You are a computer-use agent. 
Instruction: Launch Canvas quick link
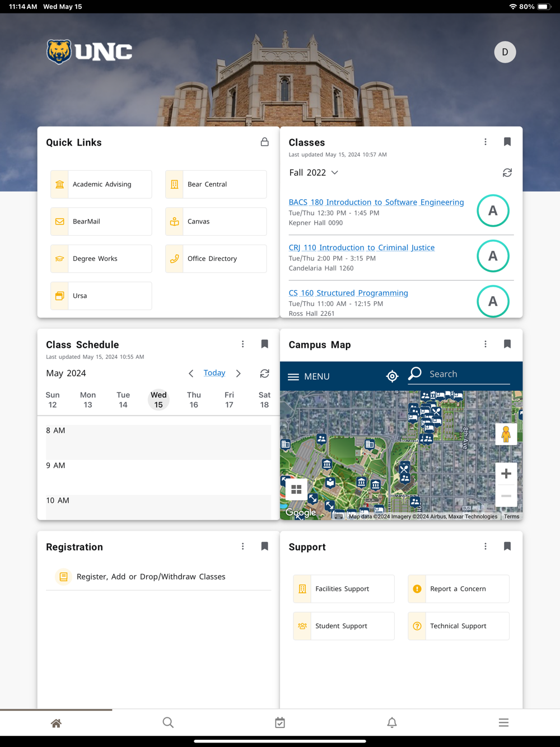tap(216, 221)
